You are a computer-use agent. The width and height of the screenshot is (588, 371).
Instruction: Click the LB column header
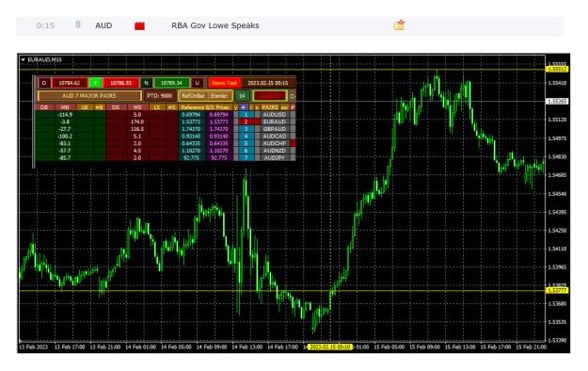[85, 107]
